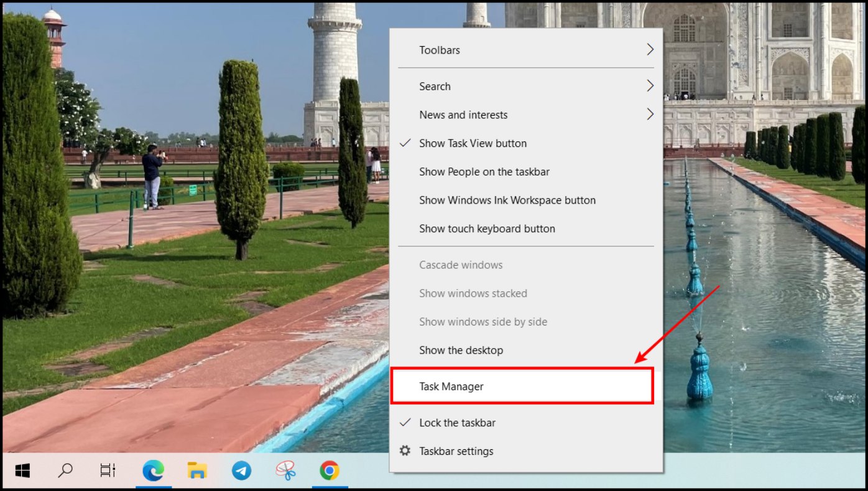
Task: Uncheck Show Task View button
Action: [x=526, y=143]
